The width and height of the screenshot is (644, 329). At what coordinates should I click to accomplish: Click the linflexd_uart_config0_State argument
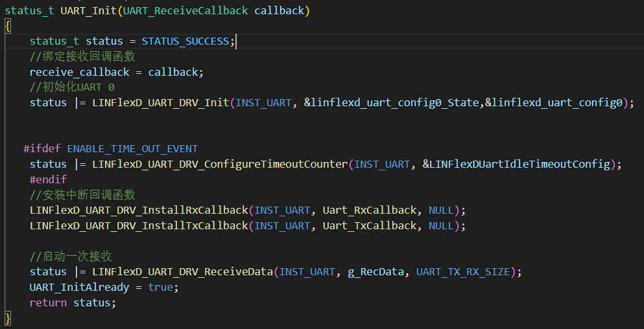click(397, 102)
